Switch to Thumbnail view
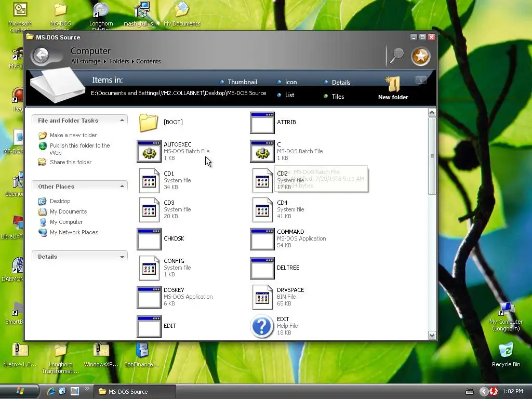This screenshot has height=399, width=532. [238, 82]
